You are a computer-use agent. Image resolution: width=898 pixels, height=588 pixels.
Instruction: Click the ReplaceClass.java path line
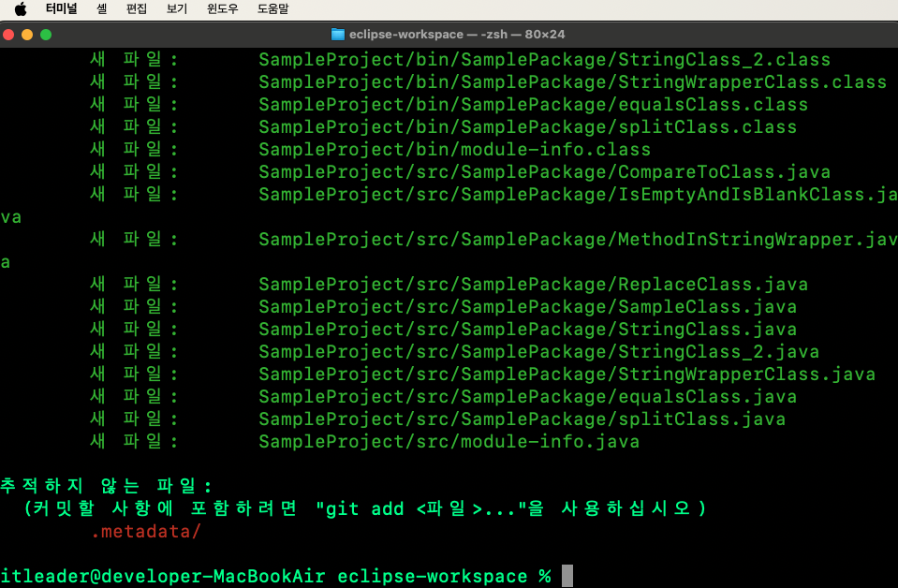[x=533, y=284]
